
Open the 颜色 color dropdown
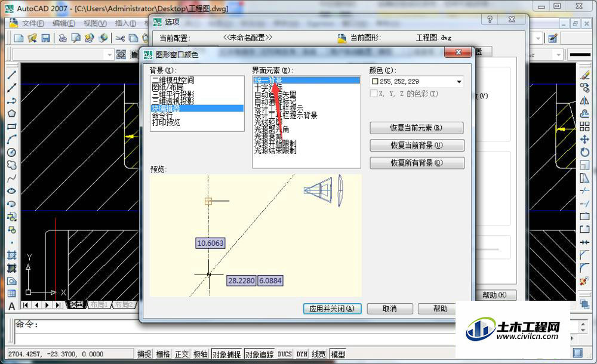coord(459,82)
